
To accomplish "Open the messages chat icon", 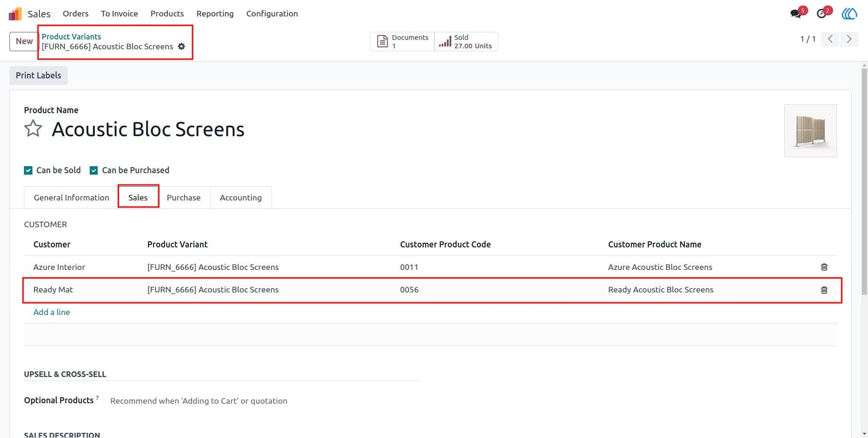I will tap(796, 14).
